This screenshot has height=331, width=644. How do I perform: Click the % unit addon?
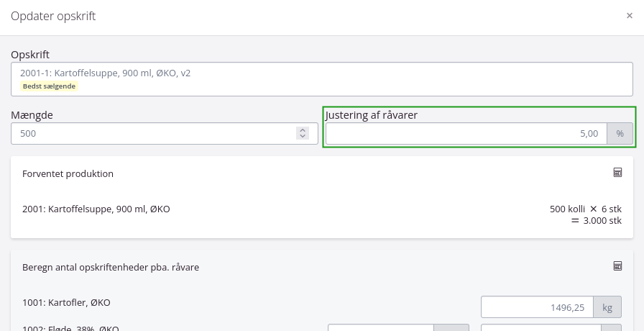point(620,134)
